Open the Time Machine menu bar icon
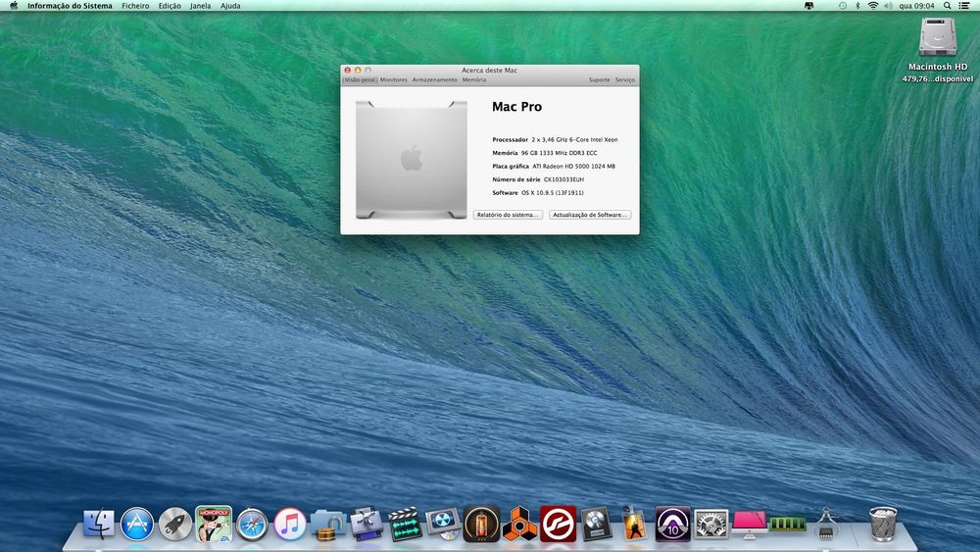The width and height of the screenshot is (980, 552). 843,6
